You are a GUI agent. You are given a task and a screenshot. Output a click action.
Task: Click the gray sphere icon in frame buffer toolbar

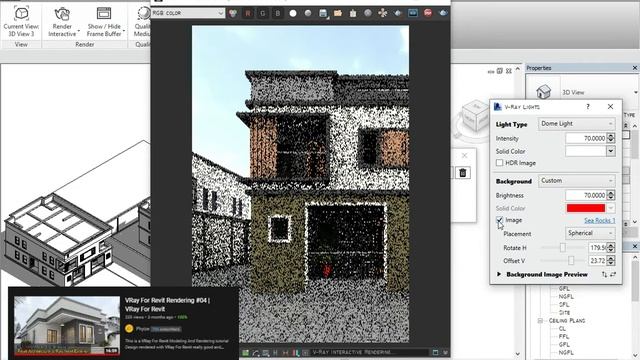tap(368, 13)
